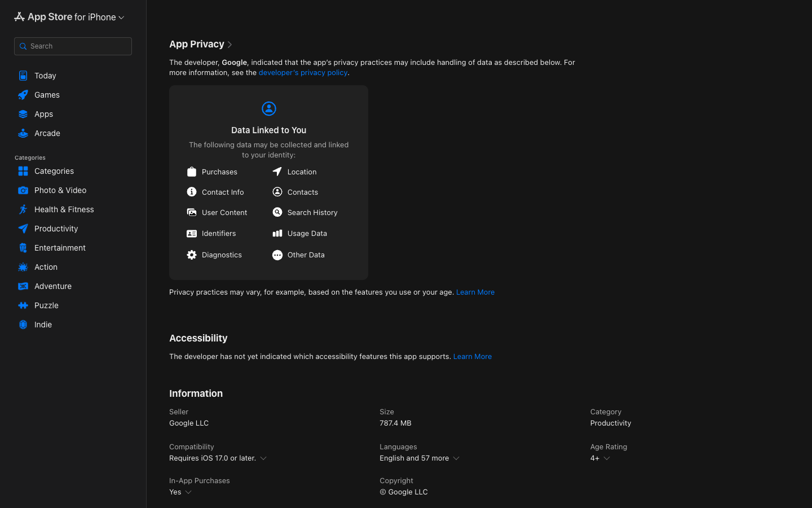
Task: Click the Productivity category value under Information
Action: click(611, 423)
